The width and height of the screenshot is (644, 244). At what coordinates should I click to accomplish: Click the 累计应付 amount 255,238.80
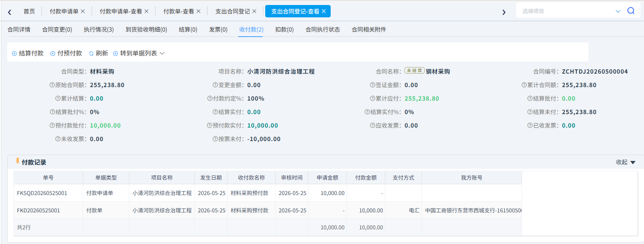coord(422,98)
